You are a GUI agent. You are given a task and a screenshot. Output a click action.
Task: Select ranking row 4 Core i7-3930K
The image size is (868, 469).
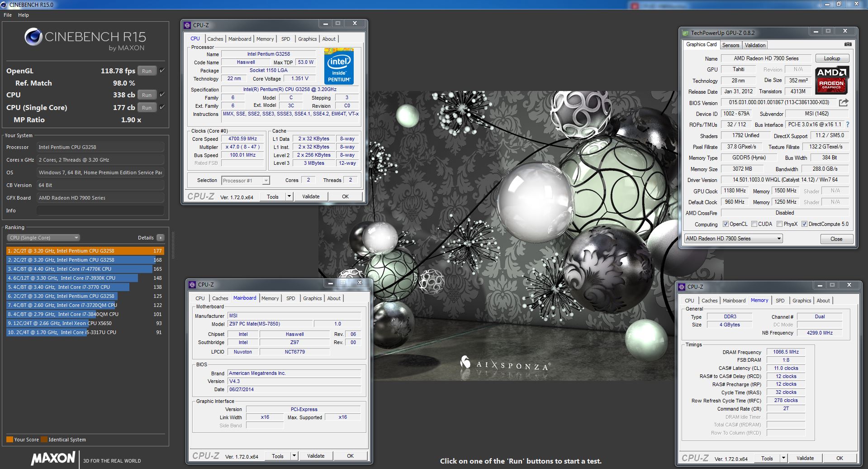point(85,278)
